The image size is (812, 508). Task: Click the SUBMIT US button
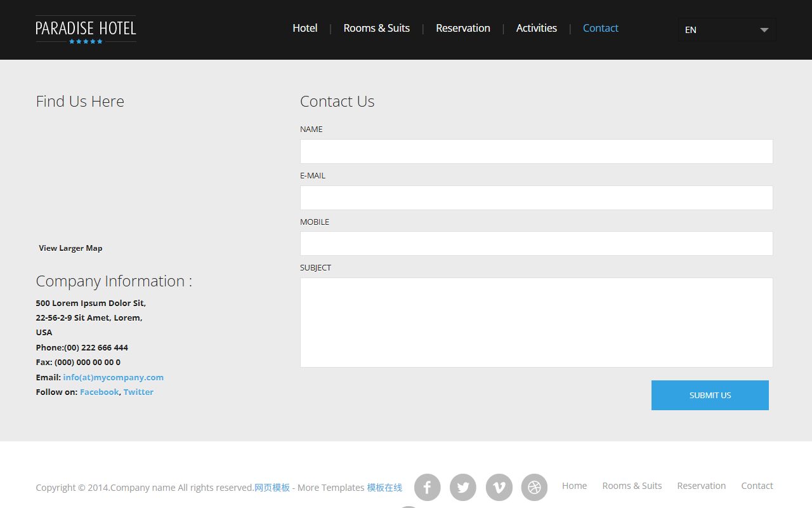coord(710,395)
